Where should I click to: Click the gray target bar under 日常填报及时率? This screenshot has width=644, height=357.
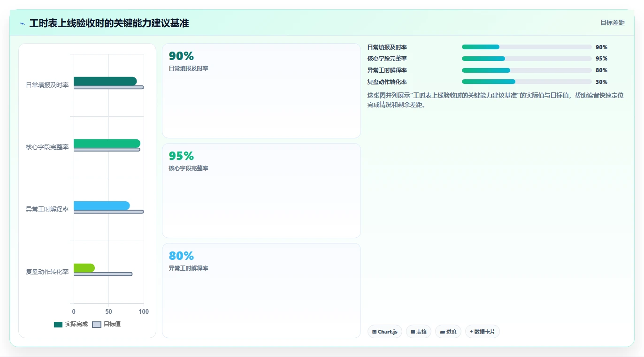[x=108, y=87]
